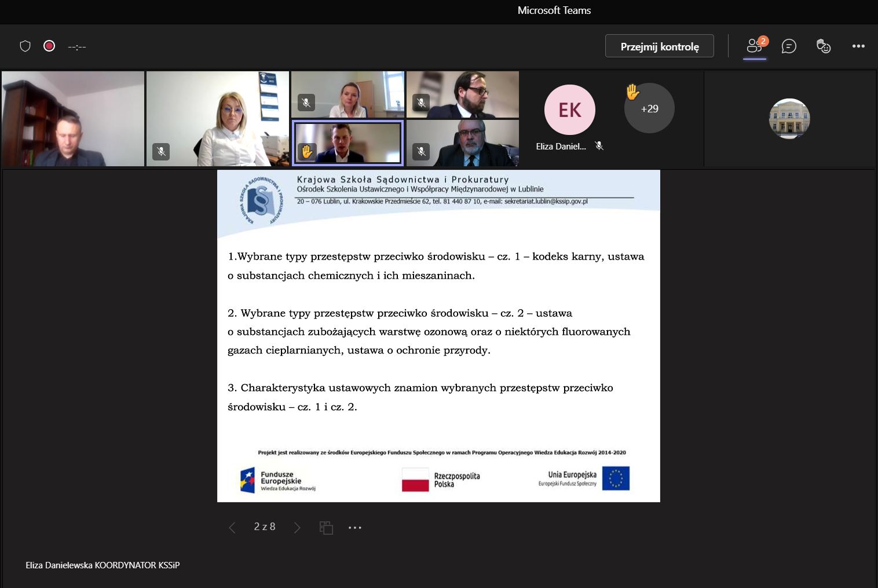Open the +29 additional participants bubble
This screenshot has width=878, height=588.
(649, 108)
